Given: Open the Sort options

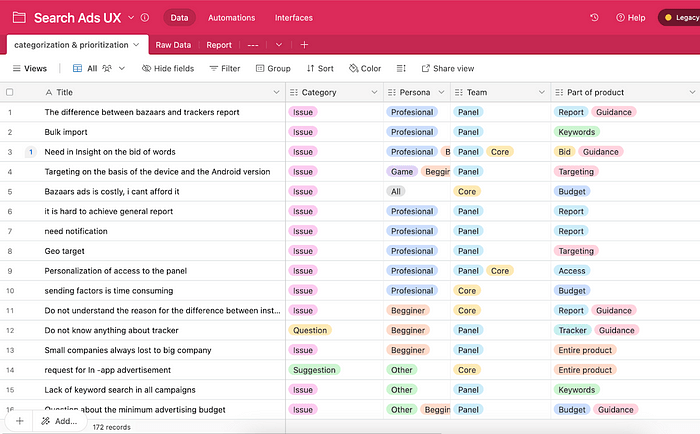Looking at the screenshot, I should pyautogui.click(x=320, y=68).
